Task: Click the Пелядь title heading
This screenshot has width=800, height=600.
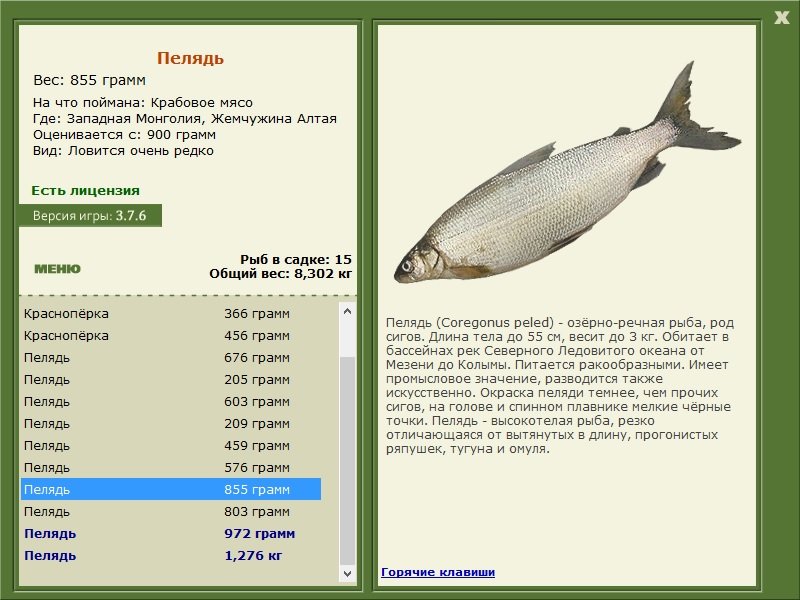Action: pyautogui.click(x=190, y=58)
